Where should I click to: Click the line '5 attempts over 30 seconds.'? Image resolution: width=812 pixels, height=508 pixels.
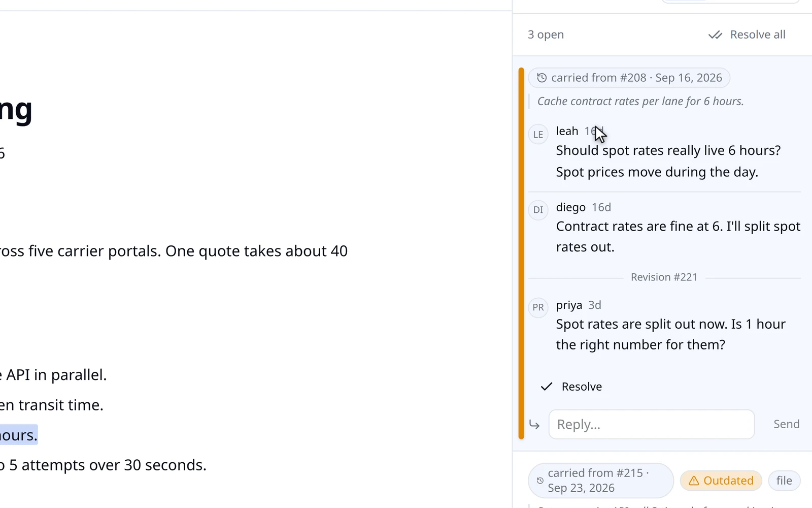pyautogui.click(x=104, y=465)
